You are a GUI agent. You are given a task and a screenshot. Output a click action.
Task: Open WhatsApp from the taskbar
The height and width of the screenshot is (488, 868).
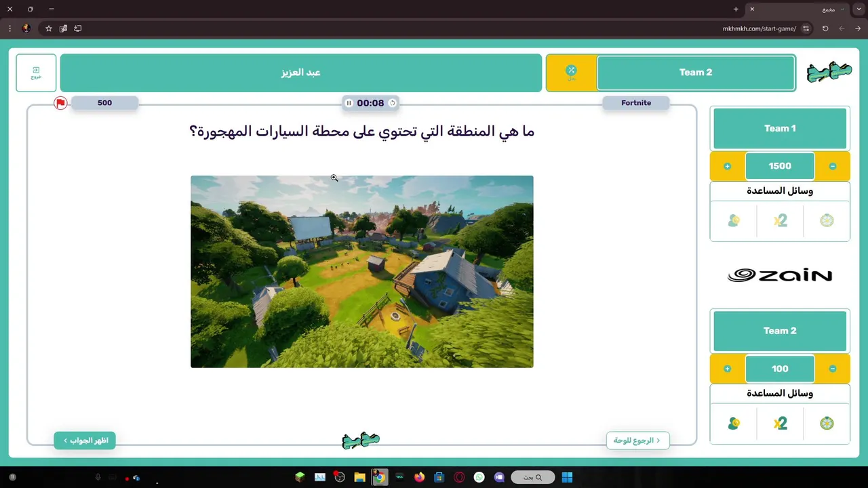(479, 477)
